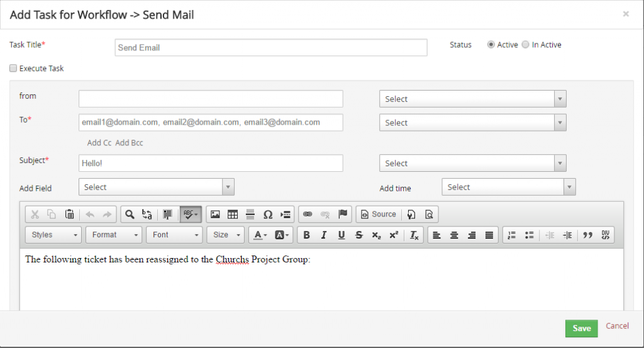Check the Execute Task checkbox
The height and width of the screenshot is (348, 644).
click(x=13, y=68)
